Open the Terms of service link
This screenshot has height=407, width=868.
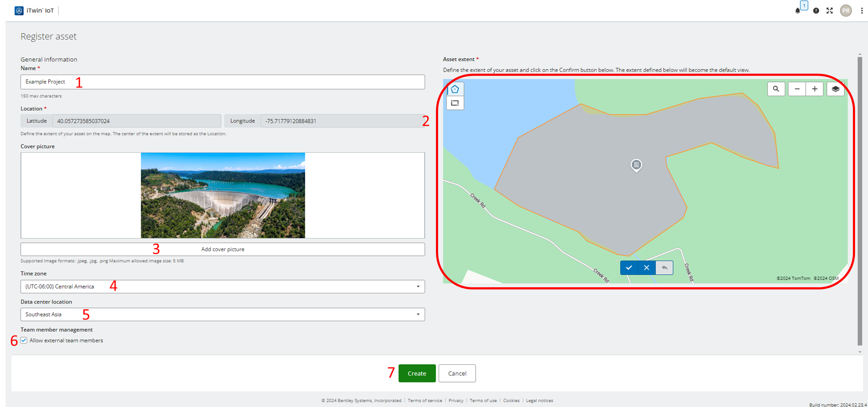click(425, 400)
